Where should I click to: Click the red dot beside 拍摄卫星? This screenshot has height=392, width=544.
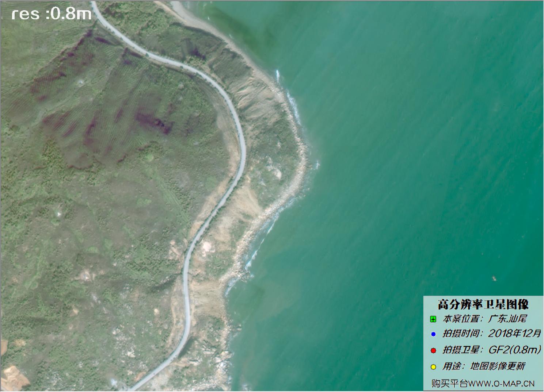point(433,350)
